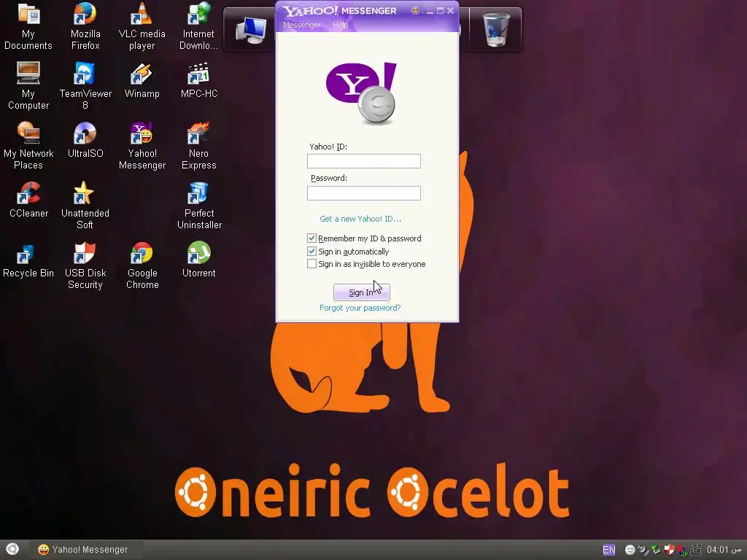Screen dimensions: 747x560
Task: Maximize the Yahoo! Messenger window
Action: click(440, 10)
